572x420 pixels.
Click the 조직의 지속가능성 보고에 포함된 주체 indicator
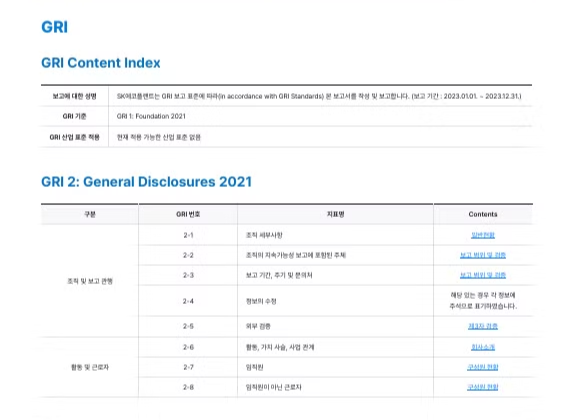296,255
